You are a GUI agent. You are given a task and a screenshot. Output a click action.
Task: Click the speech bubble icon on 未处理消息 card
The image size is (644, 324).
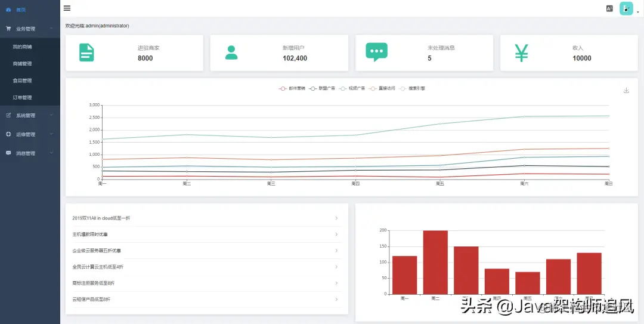click(x=377, y=53)
